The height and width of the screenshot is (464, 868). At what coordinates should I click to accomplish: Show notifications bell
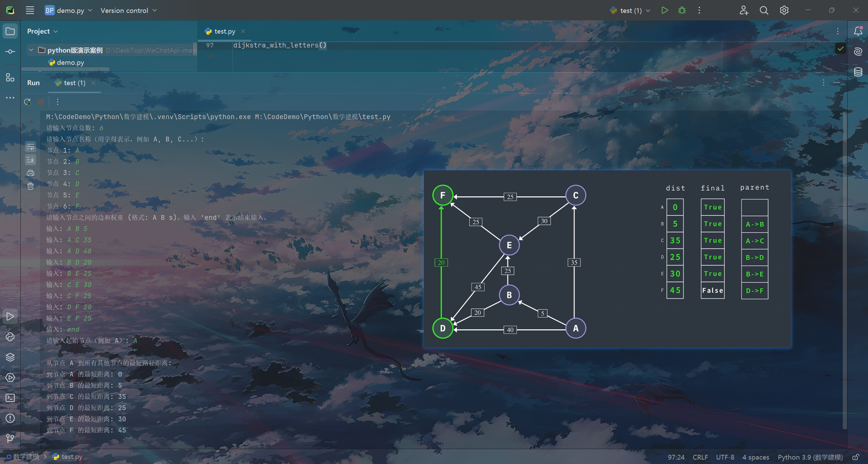coord(858,31)
